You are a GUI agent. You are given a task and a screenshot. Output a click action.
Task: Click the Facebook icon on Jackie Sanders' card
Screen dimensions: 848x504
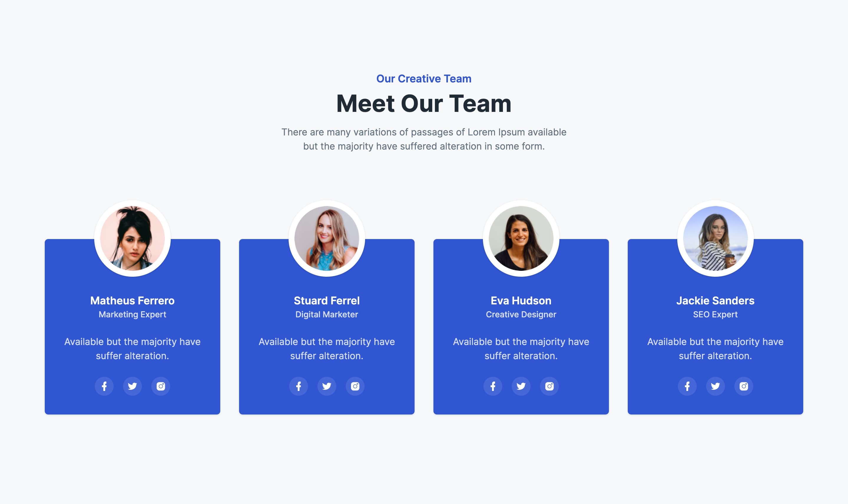point(687,386)
